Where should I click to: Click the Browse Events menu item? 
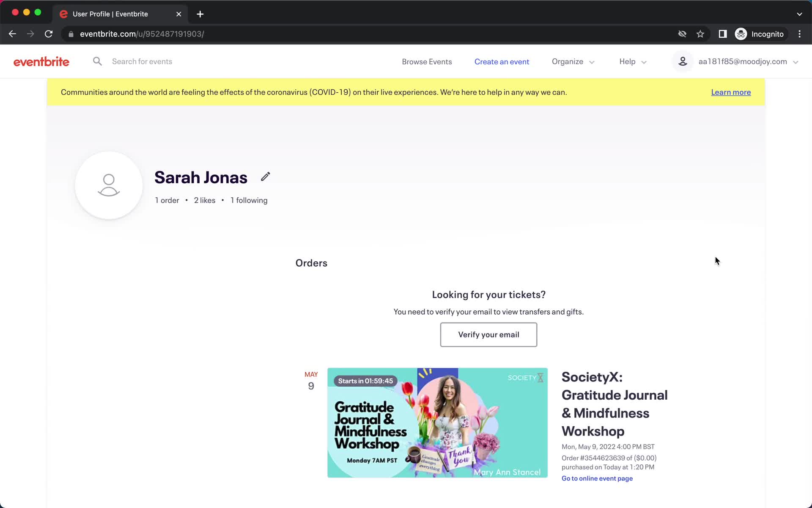pos(427,61)
